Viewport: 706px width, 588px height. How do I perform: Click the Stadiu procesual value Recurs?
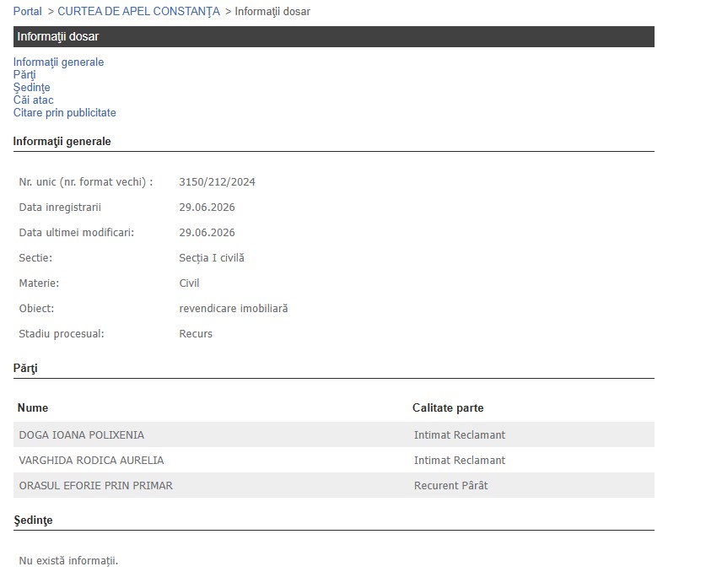coord(196,333)
